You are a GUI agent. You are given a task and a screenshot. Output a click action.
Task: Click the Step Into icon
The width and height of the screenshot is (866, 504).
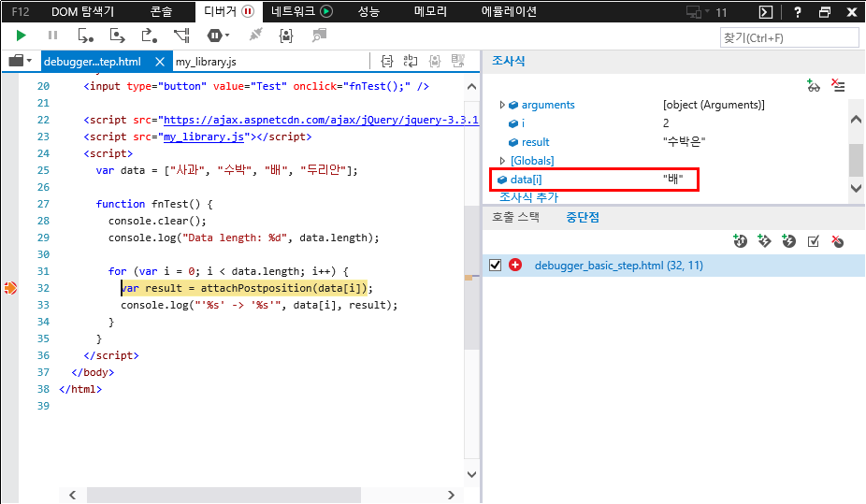[86, 36]
